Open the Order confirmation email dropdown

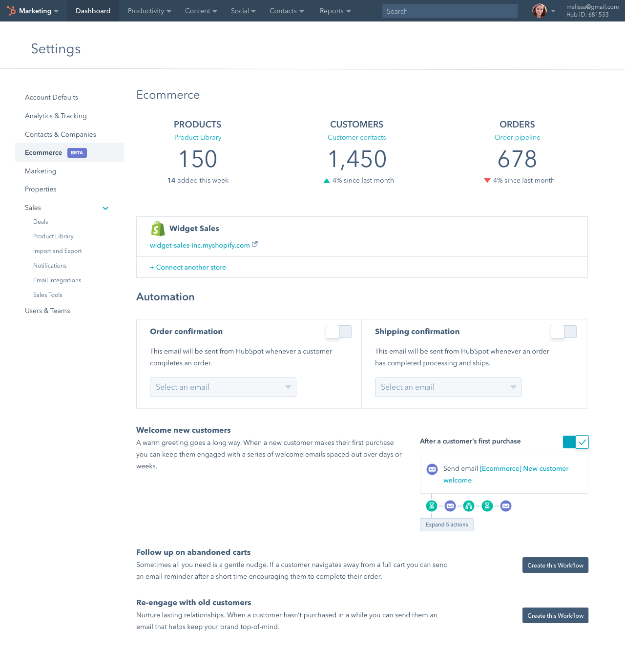click(x=223, y=387)
